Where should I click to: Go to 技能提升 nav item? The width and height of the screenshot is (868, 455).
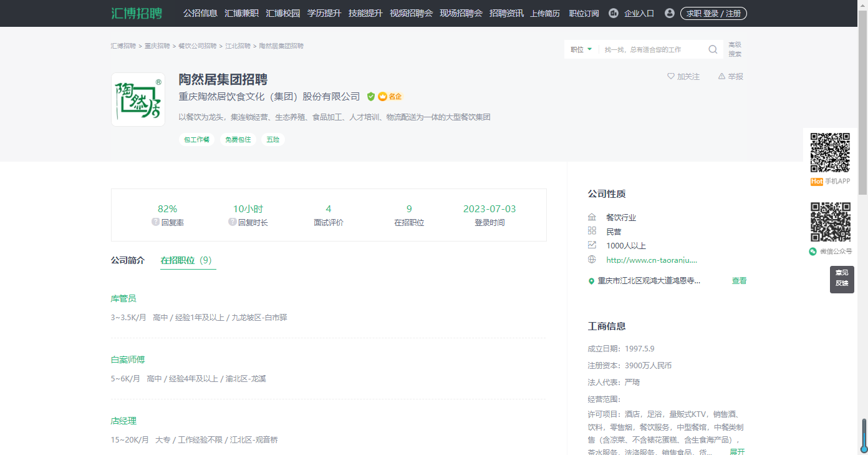[x=365, y=13]
